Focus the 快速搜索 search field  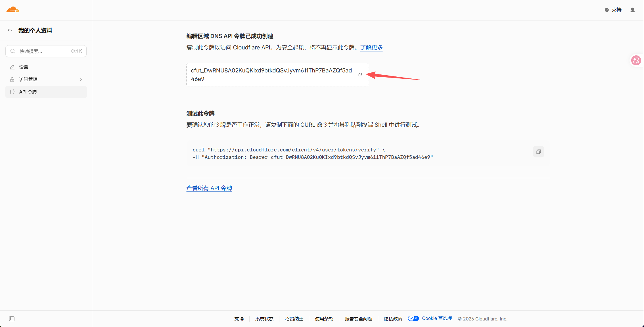[x=46, y=51]
